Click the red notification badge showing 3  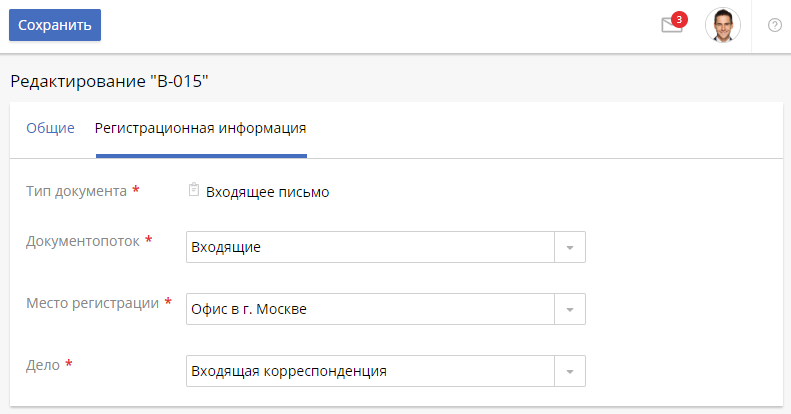click(x=680, y=18)
